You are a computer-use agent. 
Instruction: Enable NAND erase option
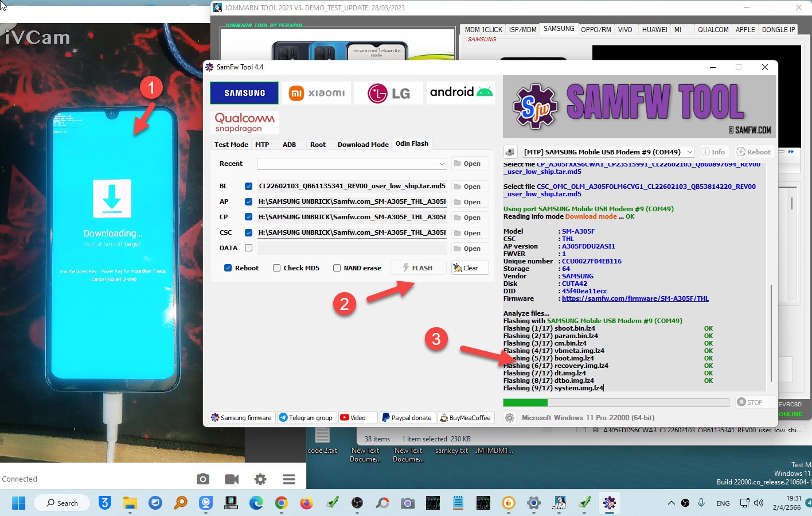(x=337, y=268)
